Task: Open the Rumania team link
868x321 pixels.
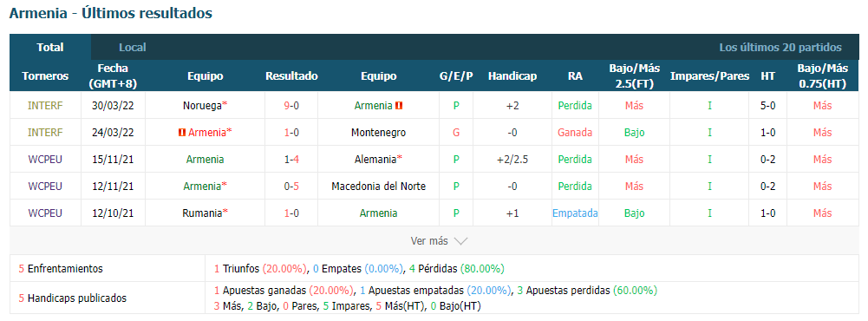Action: (202, 213)
